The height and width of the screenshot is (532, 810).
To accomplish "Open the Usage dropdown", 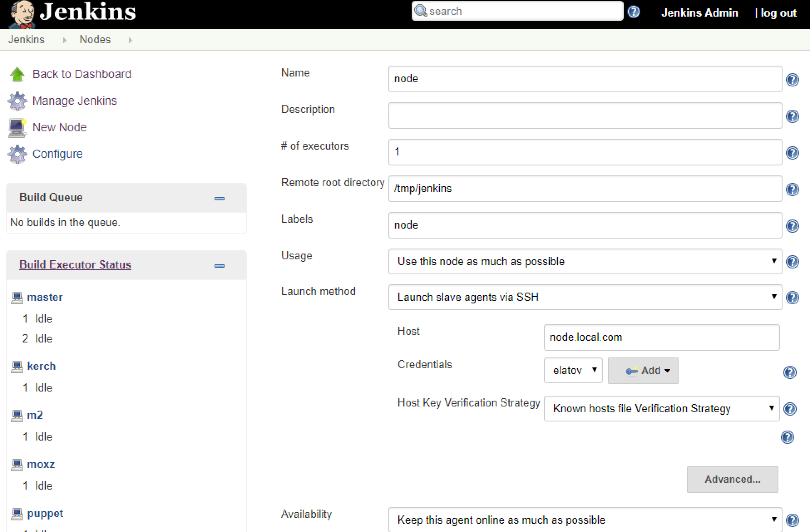I will click(585, 261).
